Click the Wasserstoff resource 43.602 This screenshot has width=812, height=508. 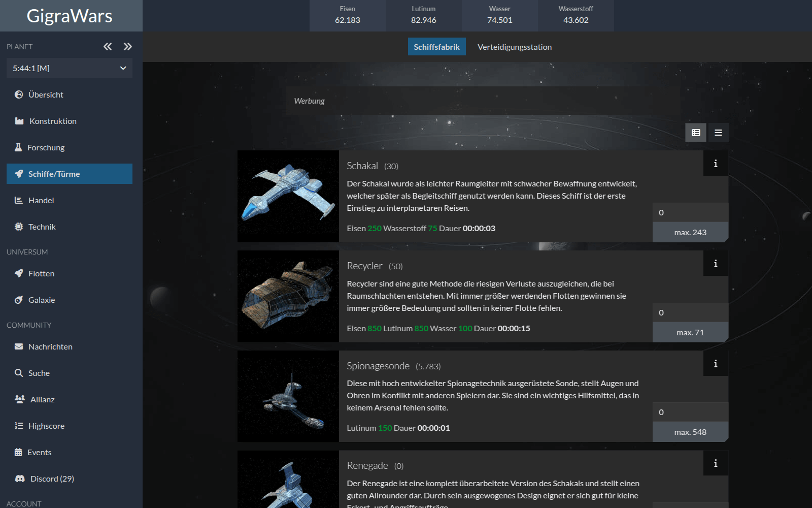[x=576, y=15]
